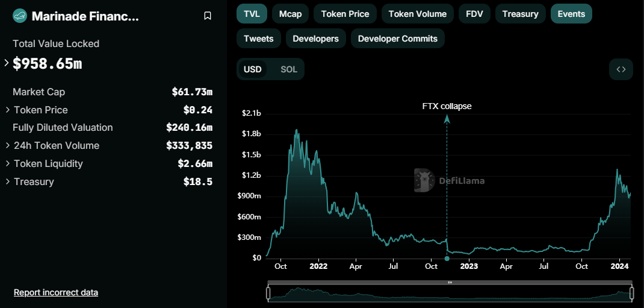Click the $2.1b y-axis label

coord(250,113)
